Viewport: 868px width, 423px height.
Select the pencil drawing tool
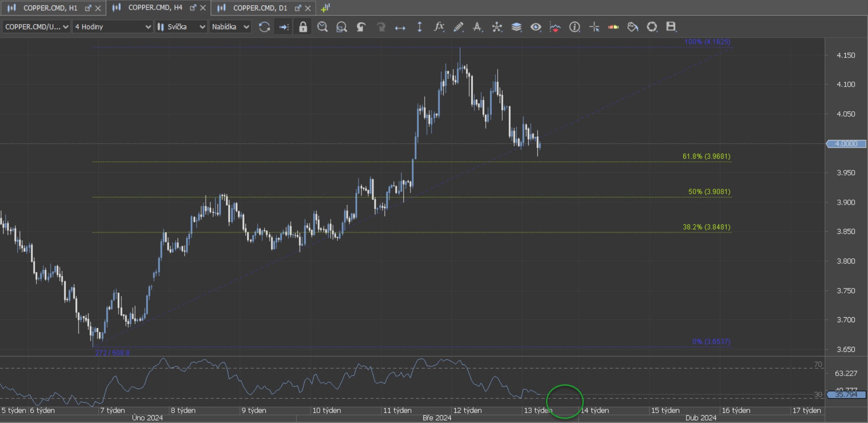(458, 27)
